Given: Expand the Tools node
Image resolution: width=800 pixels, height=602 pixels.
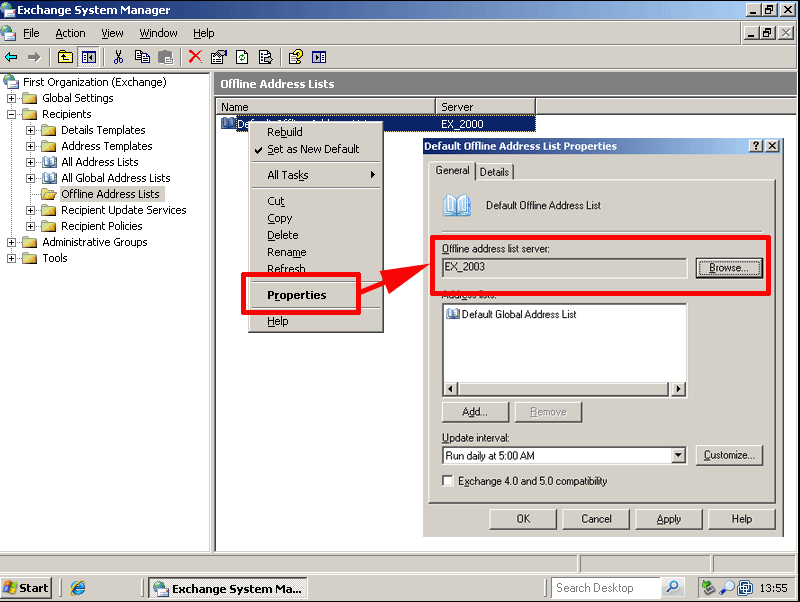Looking at the screenshot, I should 11,258.
